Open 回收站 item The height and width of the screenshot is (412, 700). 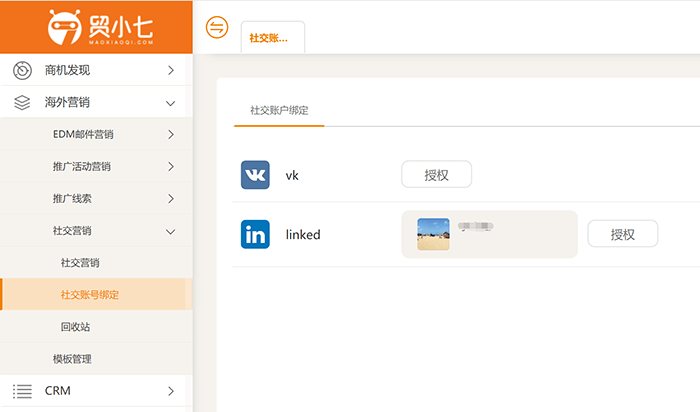[x=96, y=327]
